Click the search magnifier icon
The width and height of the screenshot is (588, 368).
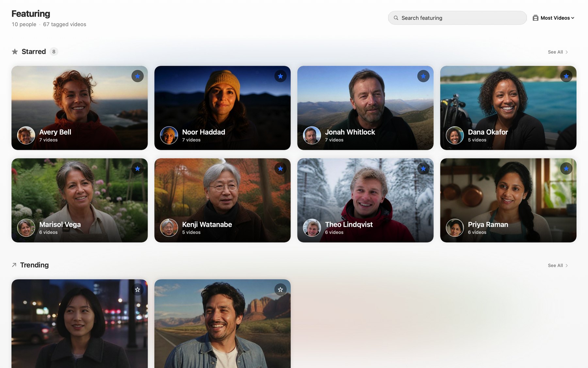click(396, 18)
